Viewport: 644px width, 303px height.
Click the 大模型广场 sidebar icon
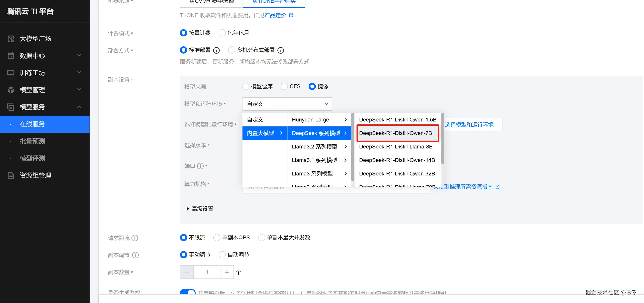pos(11,39)
